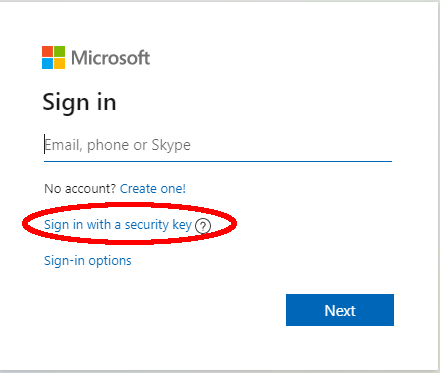
Task: Click the yellow square of Microsoft logo
Action: 59,64
